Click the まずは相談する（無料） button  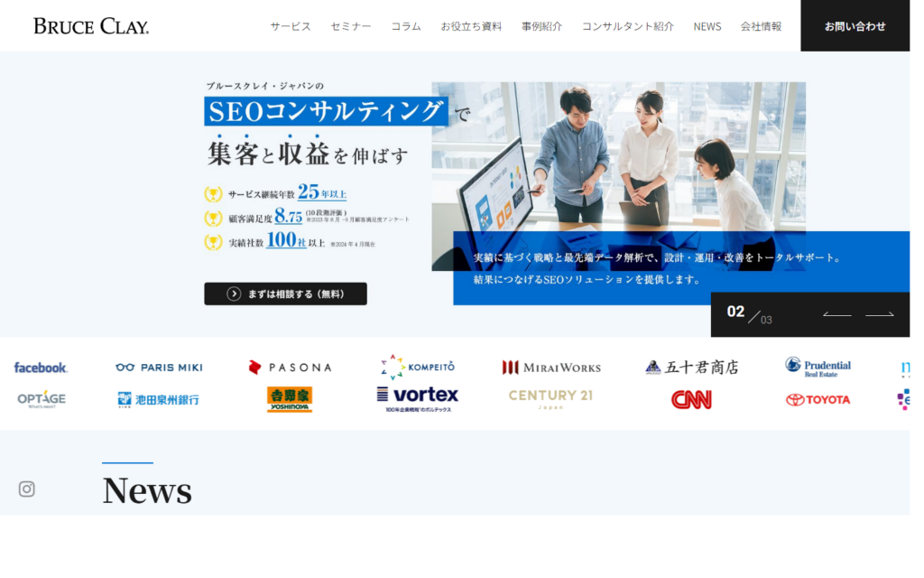tap(285, 294)
